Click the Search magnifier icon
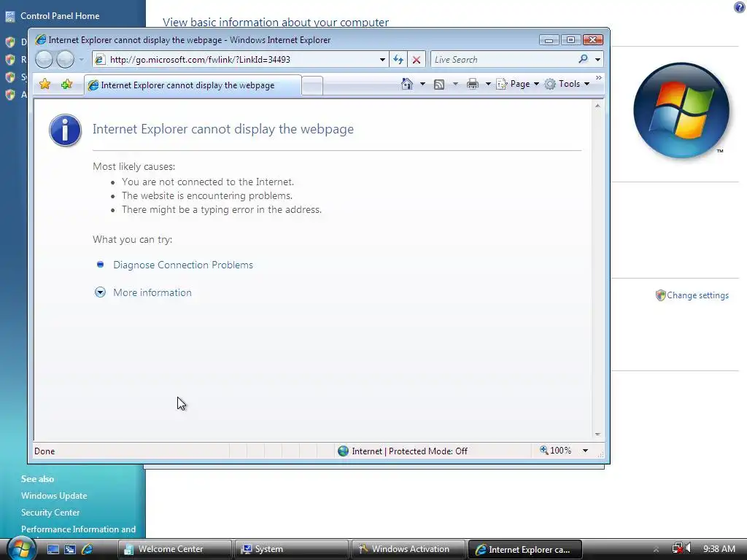The width and height of the screenshot is (747, 560). 583,59
